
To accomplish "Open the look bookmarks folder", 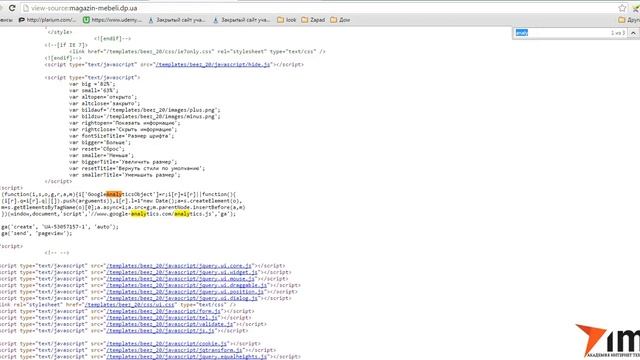I will (x=287, y=20).
